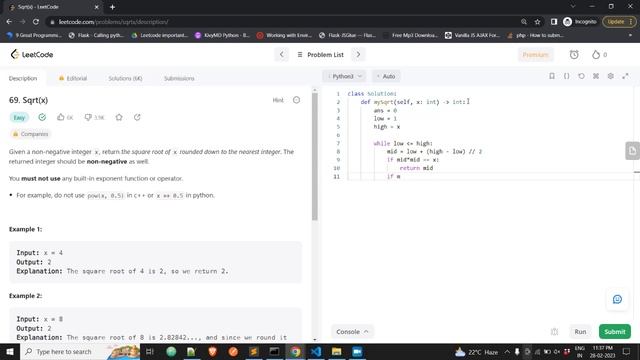Reload the browser page
The height and width of the screenshot is (360, 640).
[36, 22]
